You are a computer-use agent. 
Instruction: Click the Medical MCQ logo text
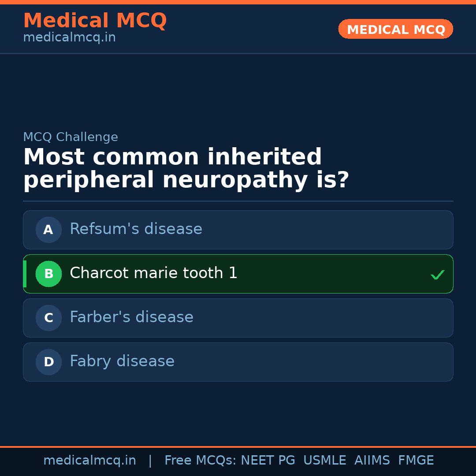pos(95,20)
